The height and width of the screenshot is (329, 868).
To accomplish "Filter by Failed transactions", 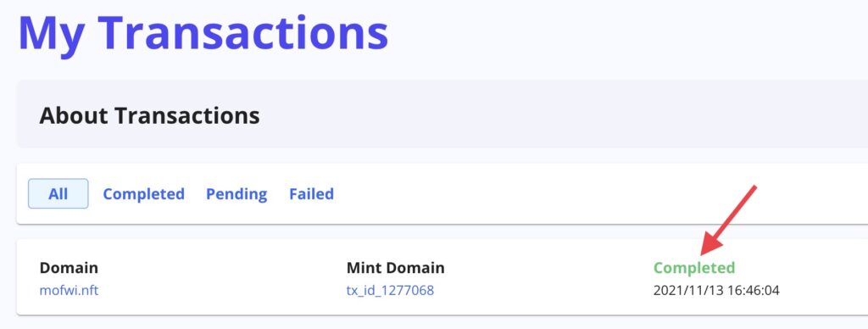I will tap(311, 194).
